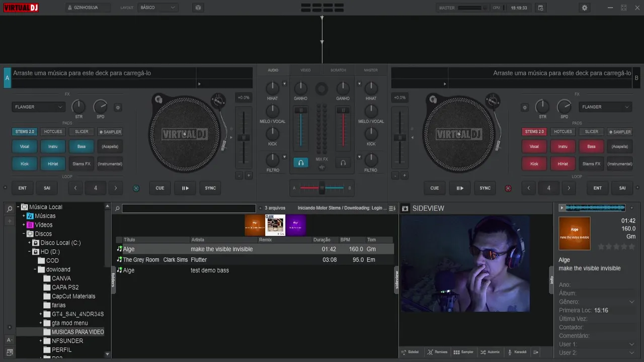The width and height of the screenshot is (644, 362).
Task: Open the browser list options icon
Action: [x=392, y=208]
